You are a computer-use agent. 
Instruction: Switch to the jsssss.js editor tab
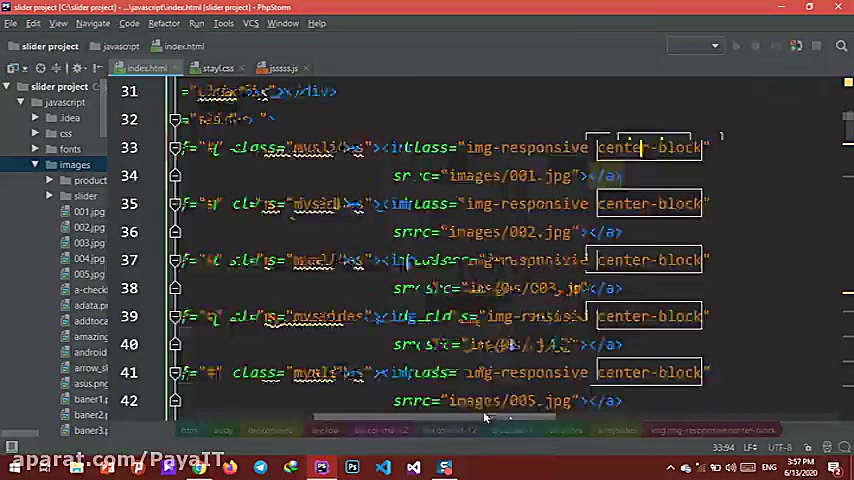tap(283, 68)
